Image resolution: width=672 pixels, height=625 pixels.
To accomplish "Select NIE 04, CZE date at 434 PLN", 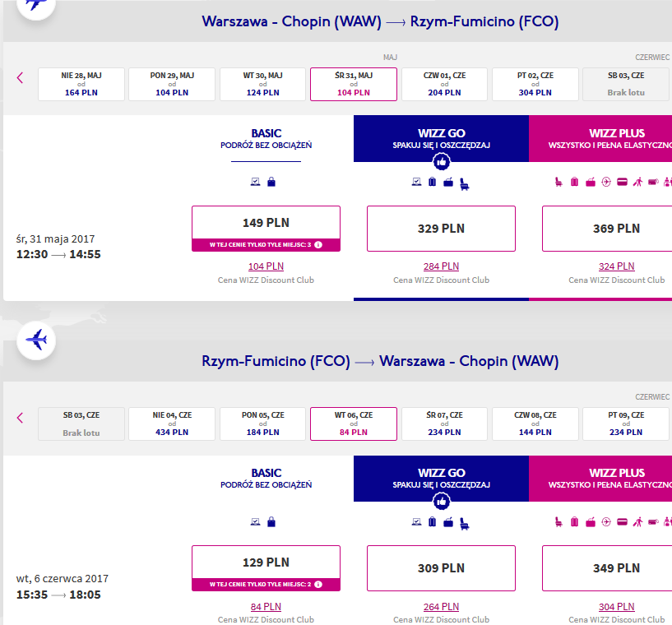I will coord(172,424).
